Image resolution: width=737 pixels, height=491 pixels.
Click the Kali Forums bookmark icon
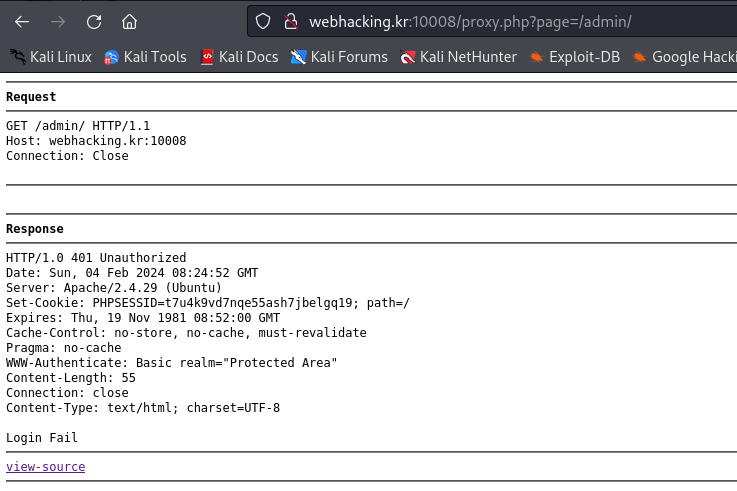pos(298,57)
